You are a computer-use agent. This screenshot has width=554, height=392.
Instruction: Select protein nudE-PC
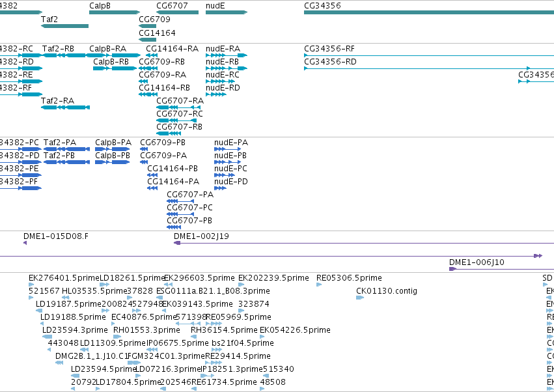click(225, 175)
